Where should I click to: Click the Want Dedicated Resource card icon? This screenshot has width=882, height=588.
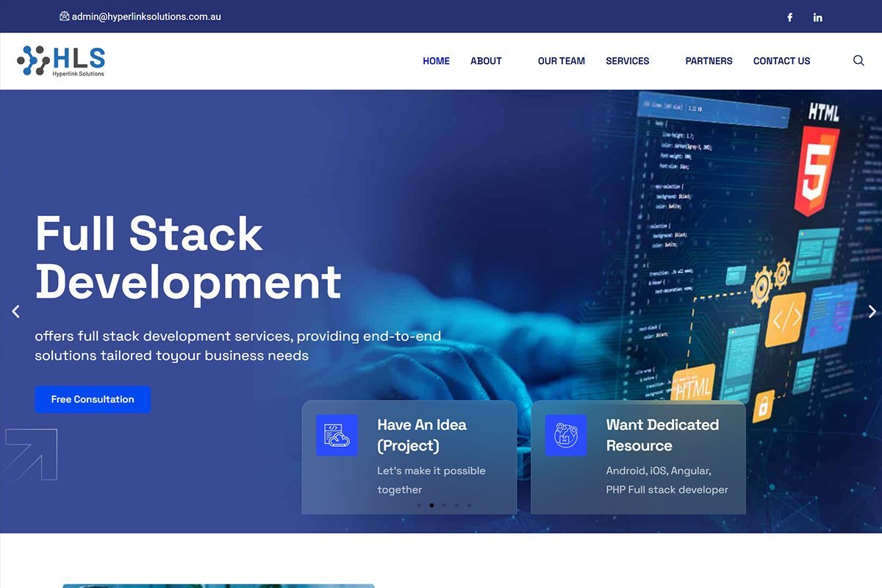566,435
